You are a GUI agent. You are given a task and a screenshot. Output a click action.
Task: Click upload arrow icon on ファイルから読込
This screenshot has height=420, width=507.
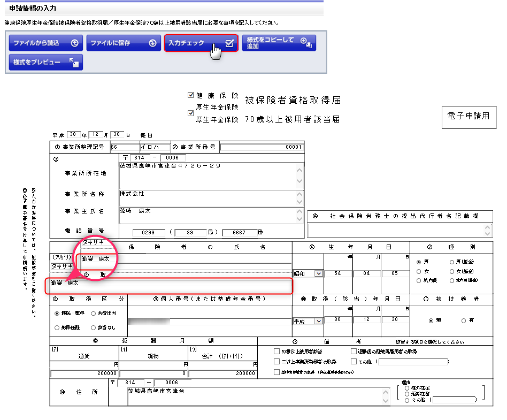(74, 43)
